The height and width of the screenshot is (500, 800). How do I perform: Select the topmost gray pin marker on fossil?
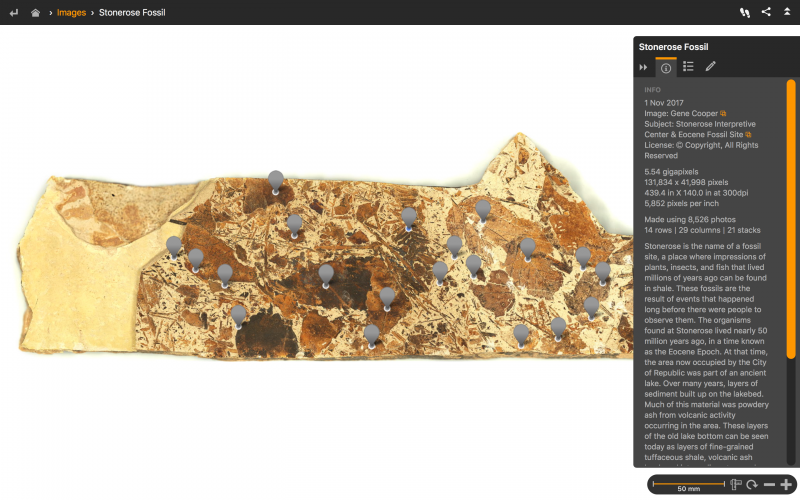(x=276, y=180)
